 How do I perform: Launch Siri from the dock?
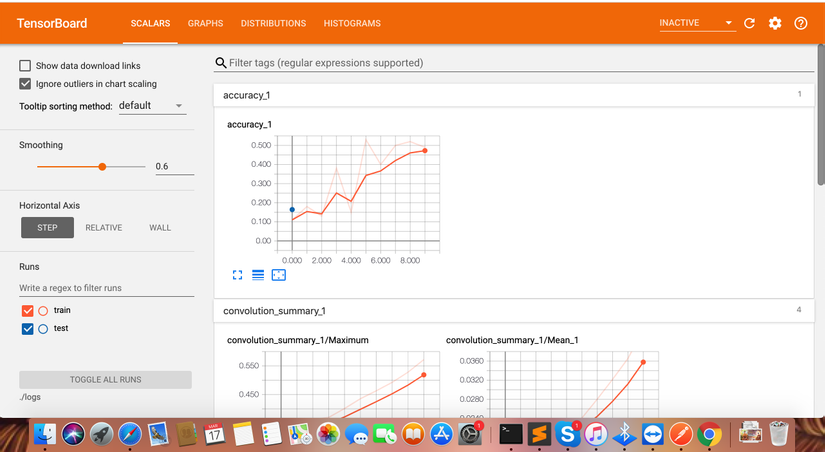[x=73, y=435]
